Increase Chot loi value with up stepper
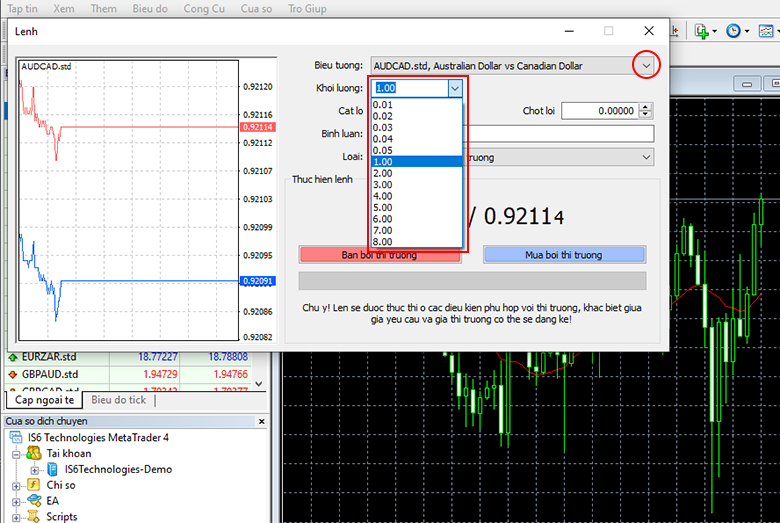Image resolution: width=780 pixels, height=523 pixels. pos(645,106)
